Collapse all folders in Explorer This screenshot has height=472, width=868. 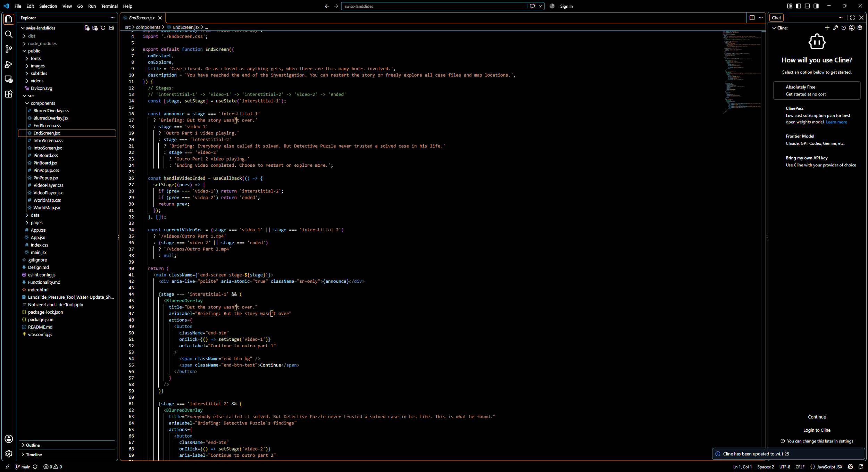pyautogui.click(x=111, y=28)
